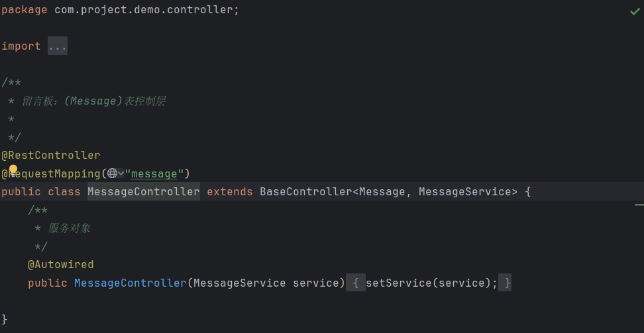Open the chevron dropdown beside the globe icon
Viewport: 644px width, 333px height.
(121, 173)
